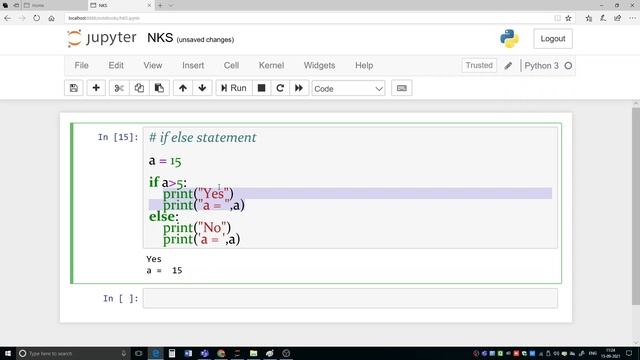Copy selected cells icon
The height and width of the screenshot is (360, 640).
pos(139,88)
